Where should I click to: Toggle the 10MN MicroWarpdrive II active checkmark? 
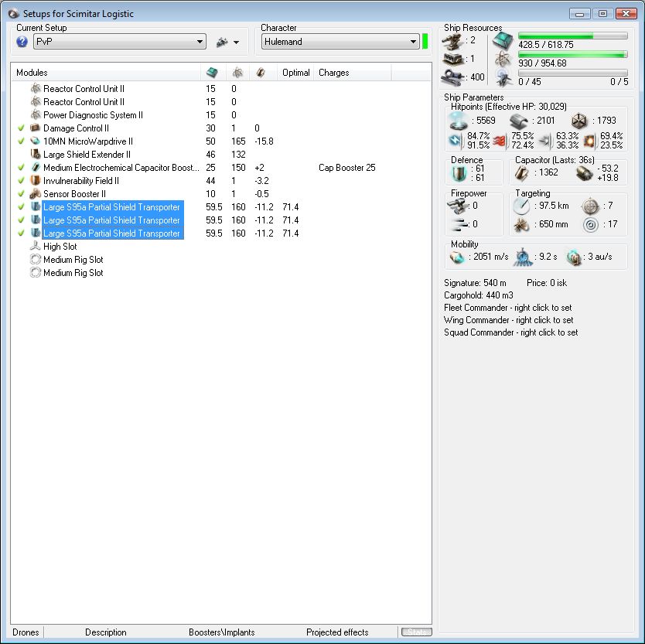tap(22, 141)
